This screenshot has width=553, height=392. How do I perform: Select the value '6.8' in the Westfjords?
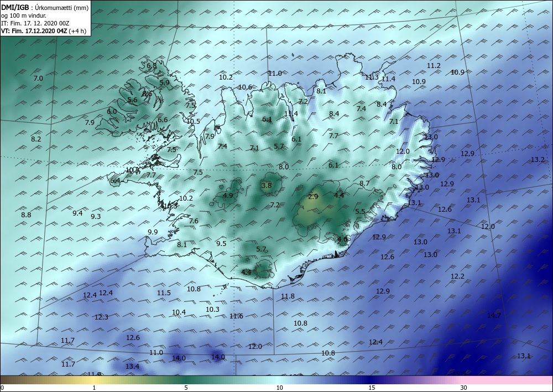click(152, 66)
